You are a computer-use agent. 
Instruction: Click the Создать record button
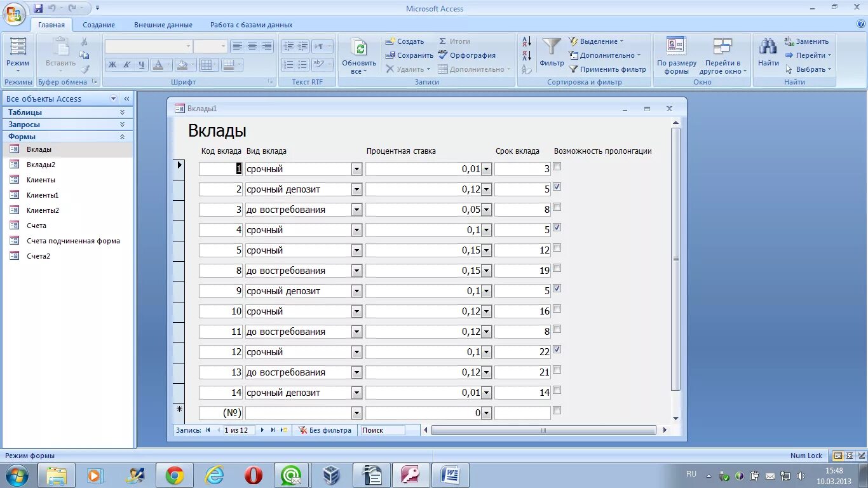[404, 41]
